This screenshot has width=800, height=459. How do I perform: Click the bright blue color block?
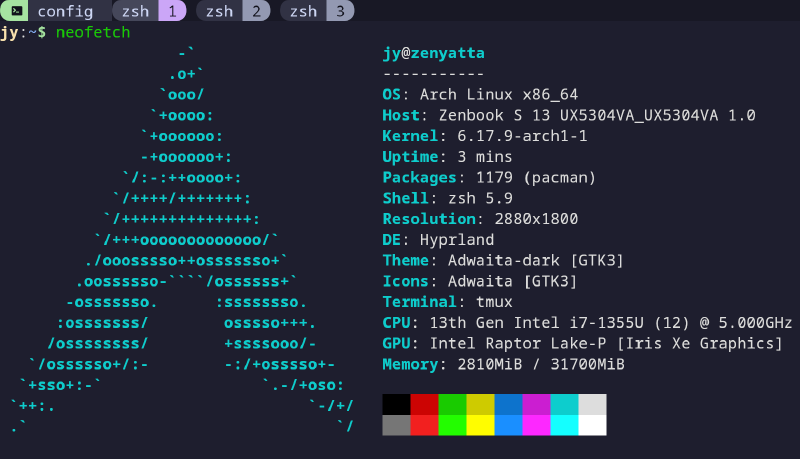[509, 425]
